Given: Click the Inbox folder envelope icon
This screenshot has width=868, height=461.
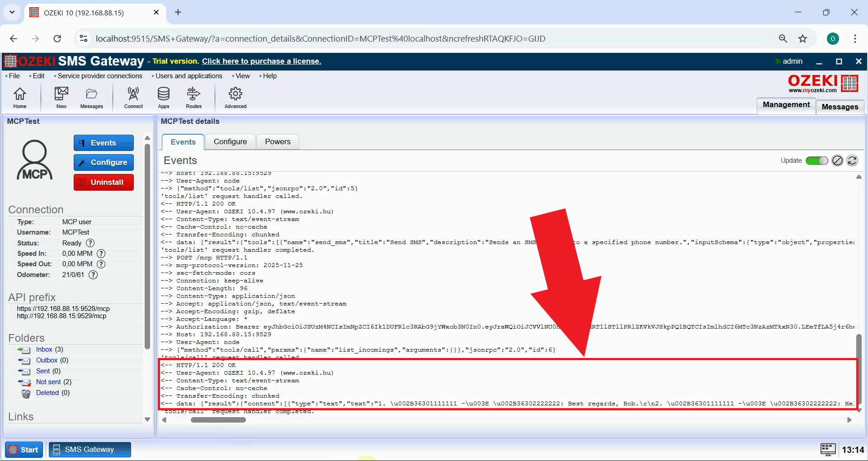Looking at the screenshot, I should (x=24, y=350).
